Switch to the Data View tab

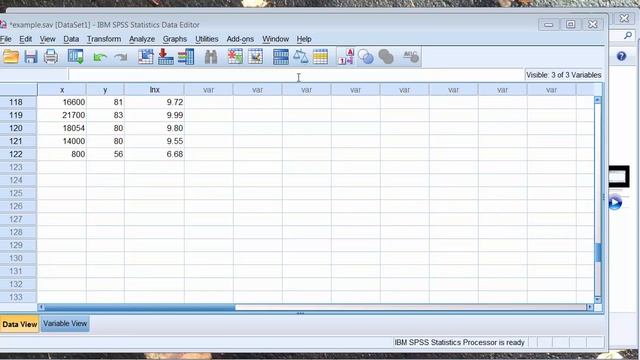coord(20,324)
